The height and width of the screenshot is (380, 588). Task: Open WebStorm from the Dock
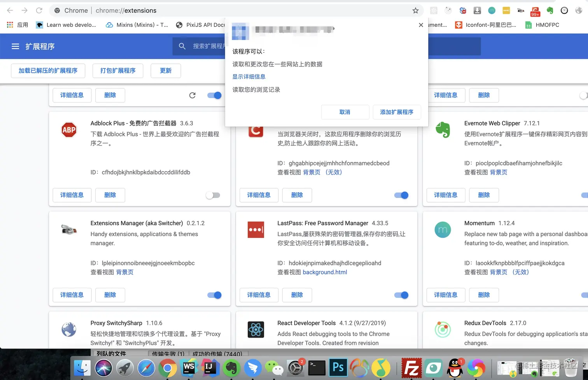click(189, 368)
